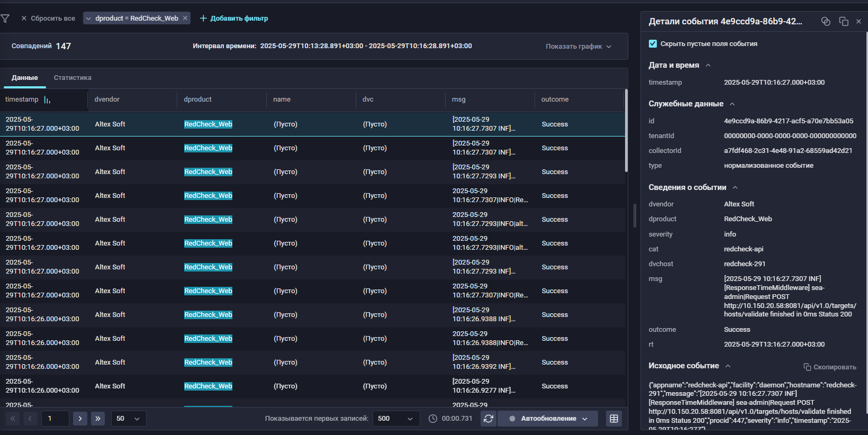Open the 'Показать график' expander
Image resolution: width=868 pixels, height=435 pixels.
click(578, 47)
